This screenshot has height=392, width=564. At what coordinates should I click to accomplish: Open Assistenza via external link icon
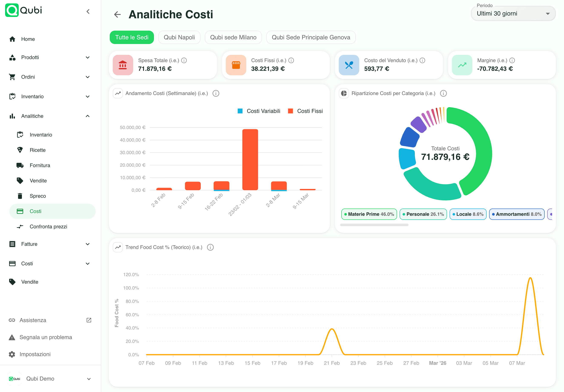coord(89,320)
